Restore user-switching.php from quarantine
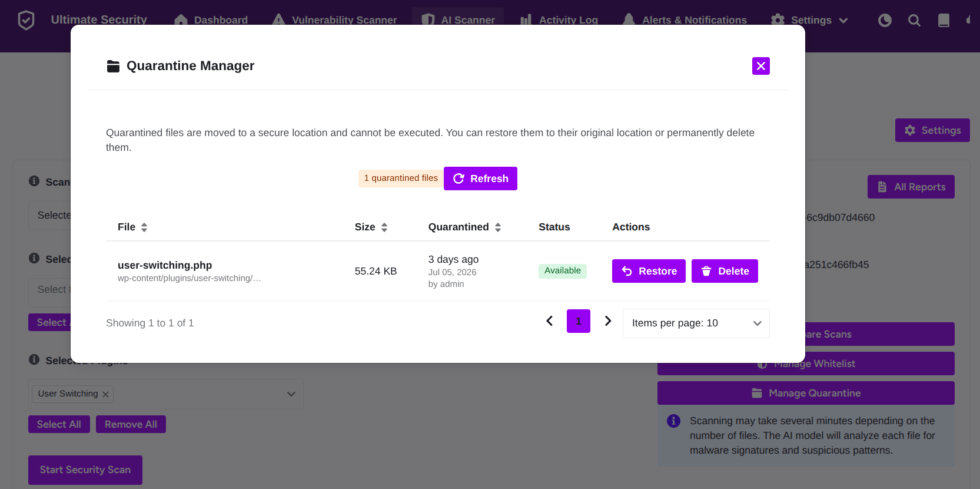This screenshot has width=980, height=489. pyautogui.click(x=649, y=271)
